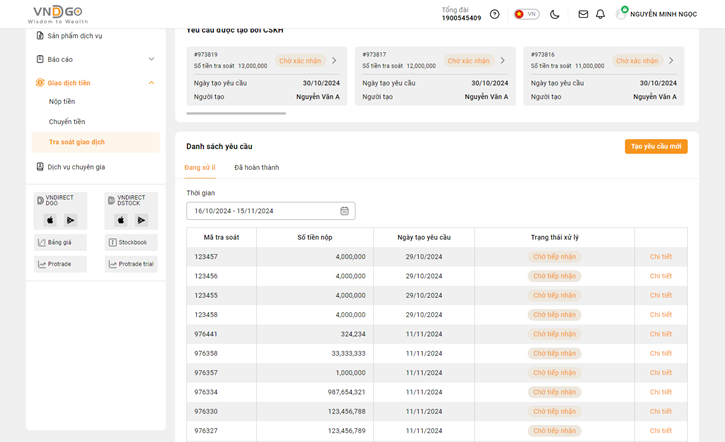Click the Báo cáo report icon
This screenshot has height=442, width=725.
40,59
